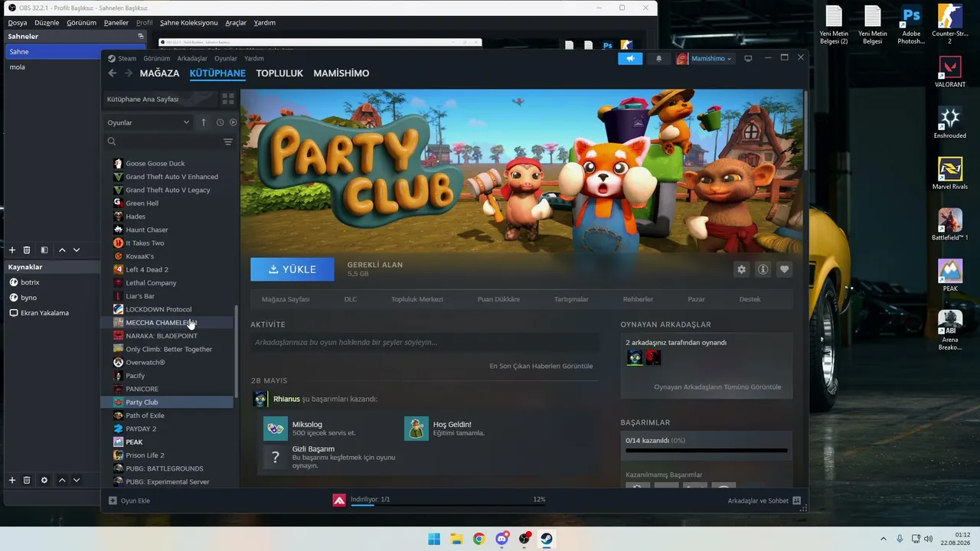The height and width of the screenshot is (551, 980).
Task: Open Adobe Photoshop desktop shortcut
Action: [x=911, y=24]
